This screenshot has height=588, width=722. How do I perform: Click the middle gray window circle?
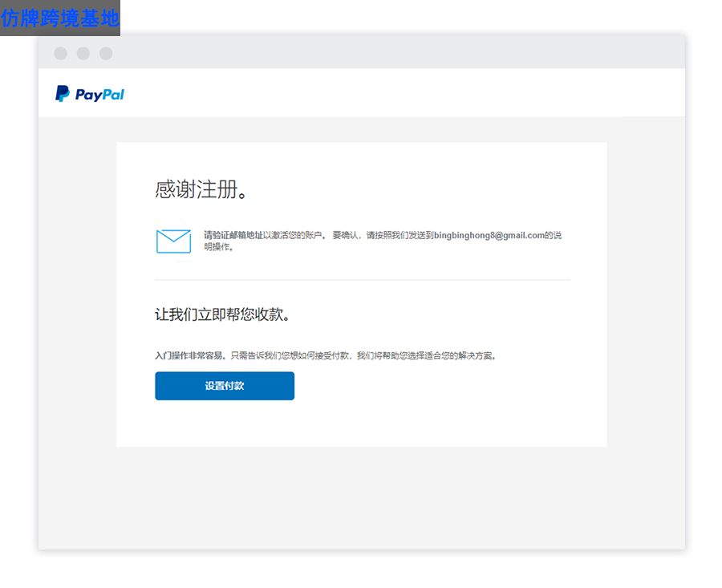tap(83, 54)
